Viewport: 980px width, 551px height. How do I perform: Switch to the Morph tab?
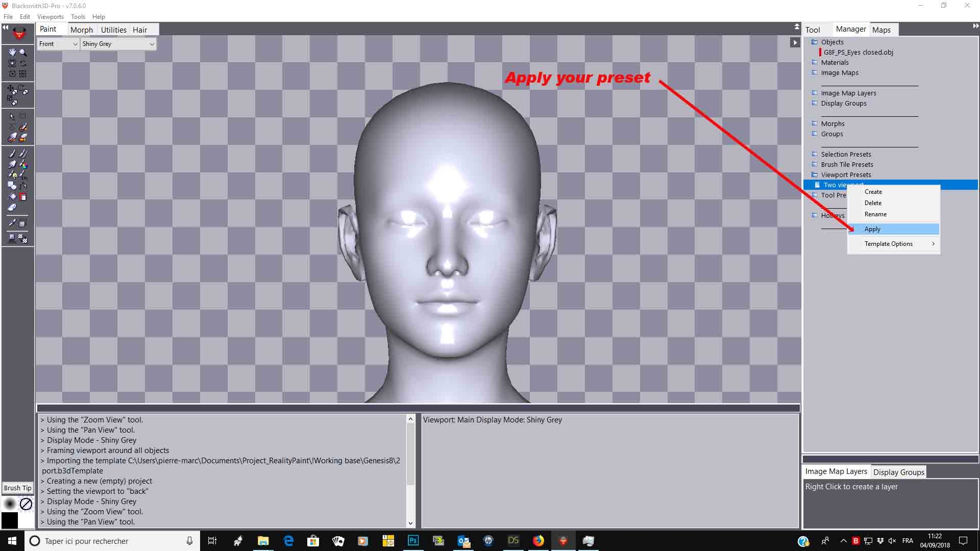click(x=82, y=30)
